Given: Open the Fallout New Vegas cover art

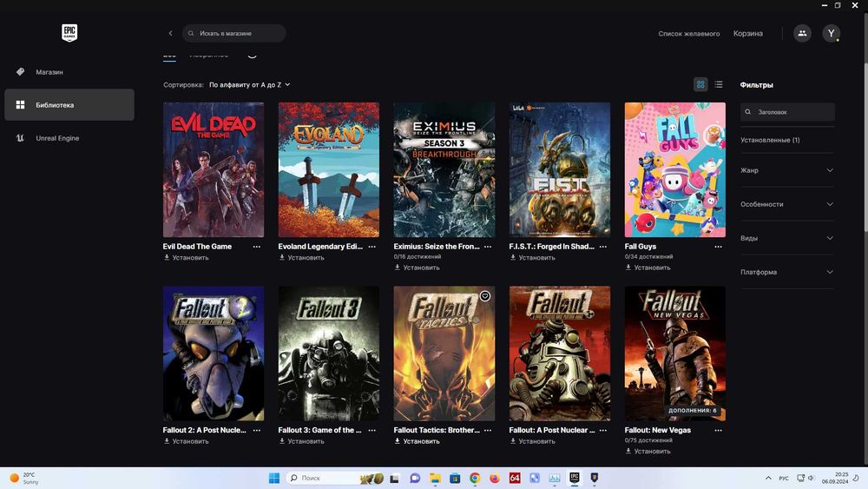Looking at the screenshot, I should [674, 354].
